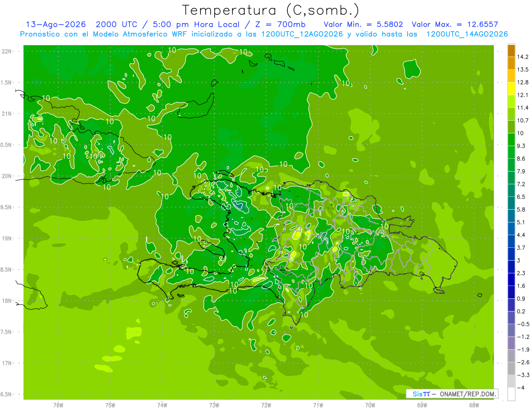Click the '21N' latitude axis label
This screenshot has width=532, height=411.
[7, 114]
